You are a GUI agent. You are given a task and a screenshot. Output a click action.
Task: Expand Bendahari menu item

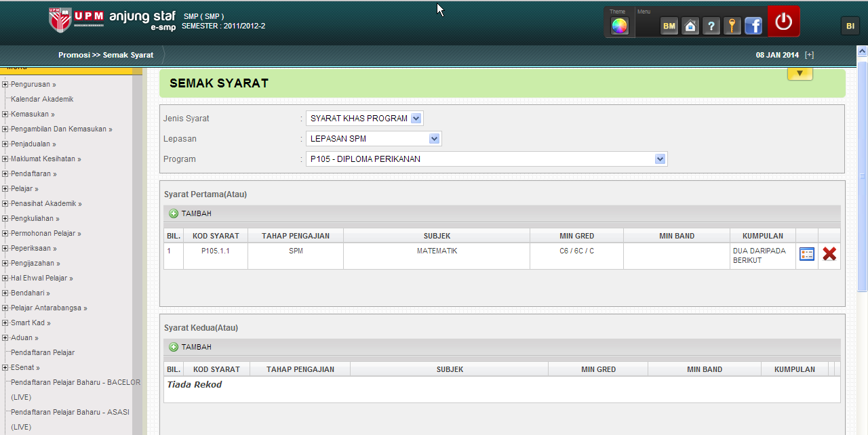click(x=31, y=293)
